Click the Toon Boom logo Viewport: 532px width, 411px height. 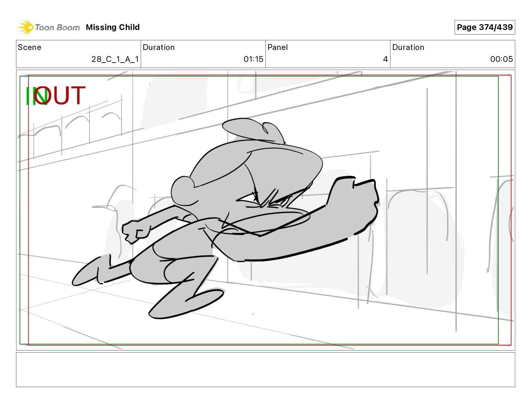click(x=48, y=27)
